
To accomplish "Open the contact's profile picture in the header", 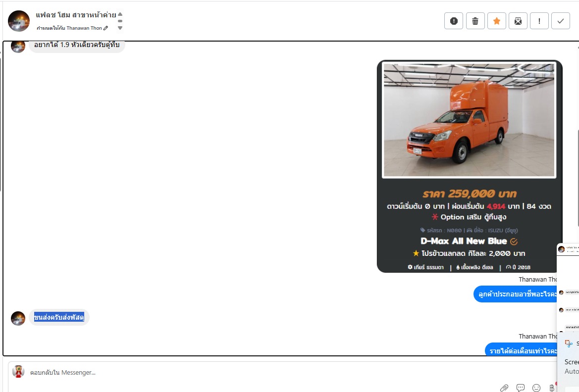I will [19, 21].
